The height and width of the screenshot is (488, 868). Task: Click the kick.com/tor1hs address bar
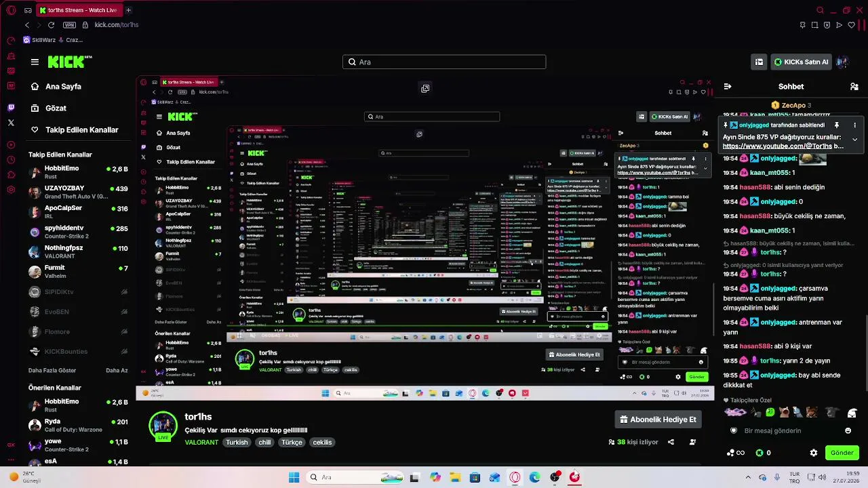click(x=117, y=25)
